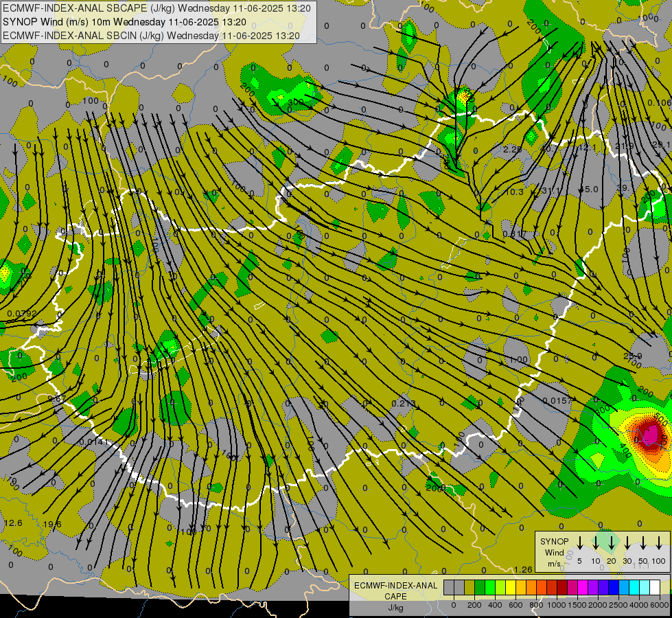The height and width of the screenshot is (618, 672).
Task: Click the 'ECMWF-INDEX-ANAL CAPE' legend label
Action: (395, 591)
